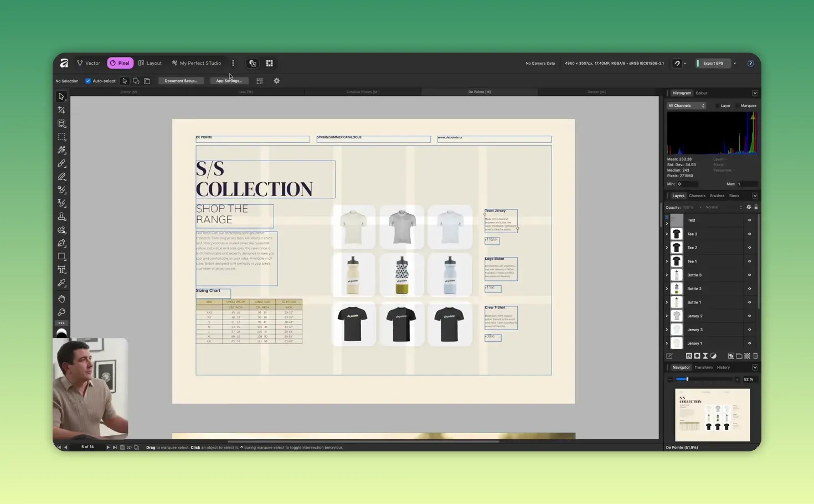Select the Crop tool

click(61, 110)
